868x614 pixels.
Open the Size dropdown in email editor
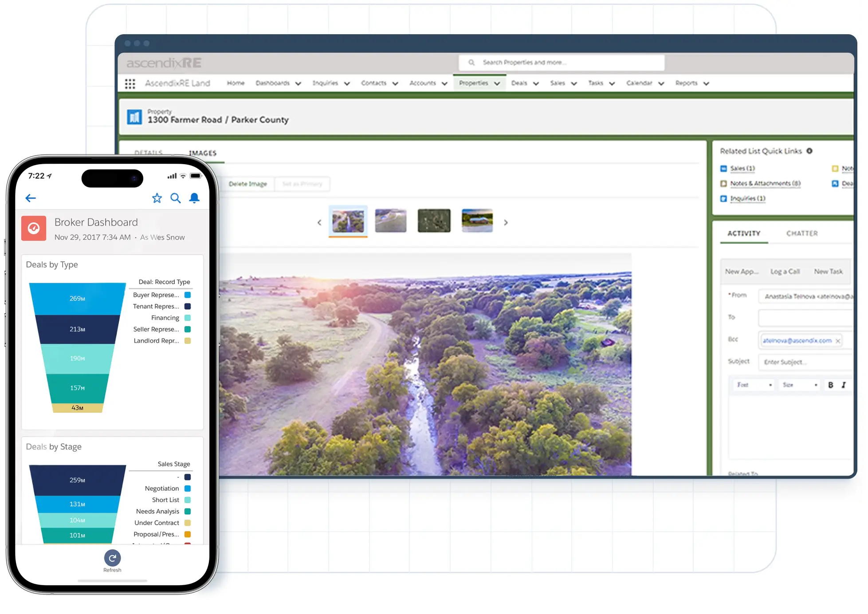click(800, 385)
